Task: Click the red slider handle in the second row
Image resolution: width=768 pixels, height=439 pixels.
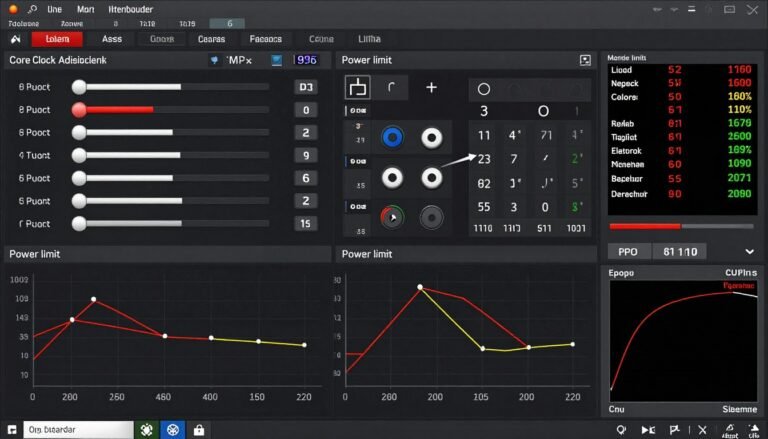Action: click(79, 110)
